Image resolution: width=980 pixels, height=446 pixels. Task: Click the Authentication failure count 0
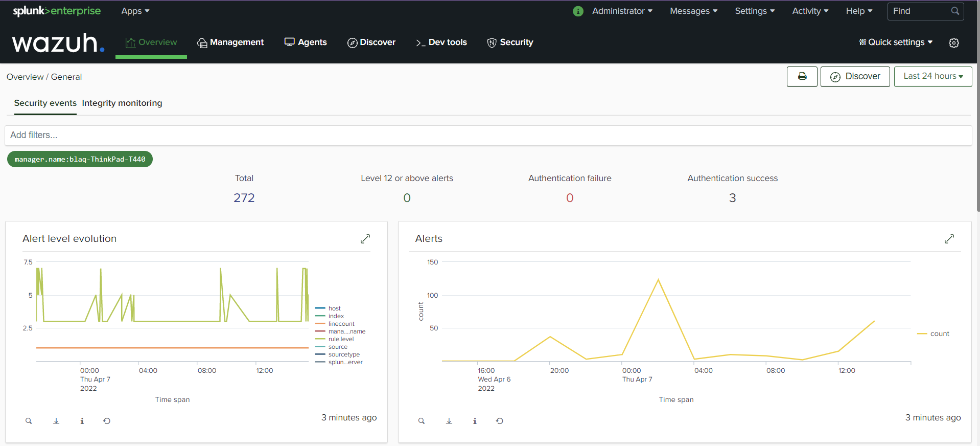[570, 198]
